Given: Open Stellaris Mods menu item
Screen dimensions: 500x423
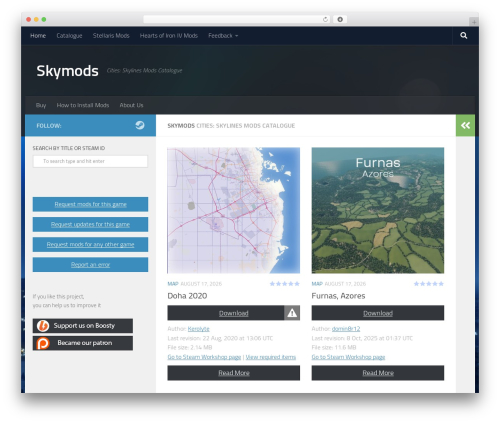Looking at the screenshot, I should [x=111, y=36].
